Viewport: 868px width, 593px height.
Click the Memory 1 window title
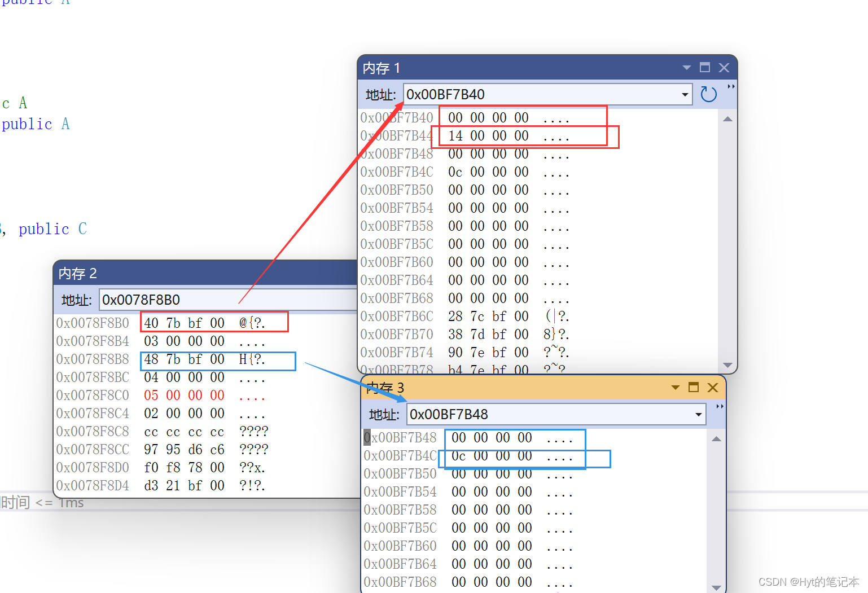tap(382, 68)
